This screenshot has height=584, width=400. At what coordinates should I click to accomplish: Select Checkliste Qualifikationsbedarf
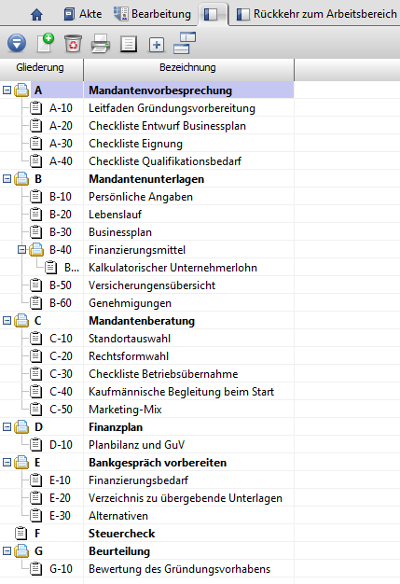[165, 161]
